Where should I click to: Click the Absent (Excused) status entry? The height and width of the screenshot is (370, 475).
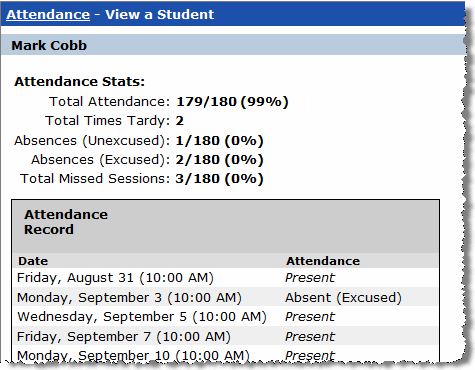click(343, 297)
